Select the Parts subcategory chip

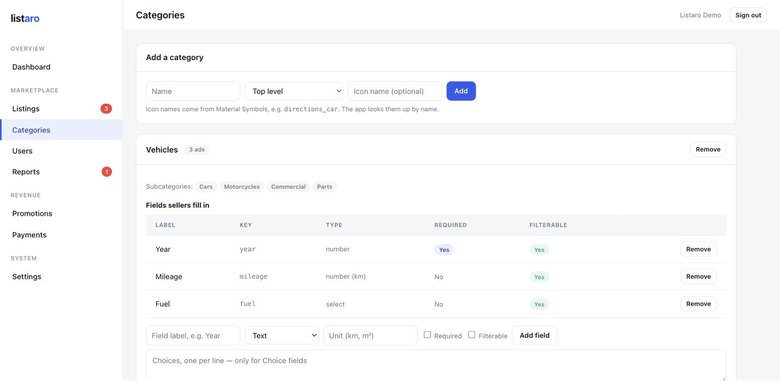tap(324, 187)
